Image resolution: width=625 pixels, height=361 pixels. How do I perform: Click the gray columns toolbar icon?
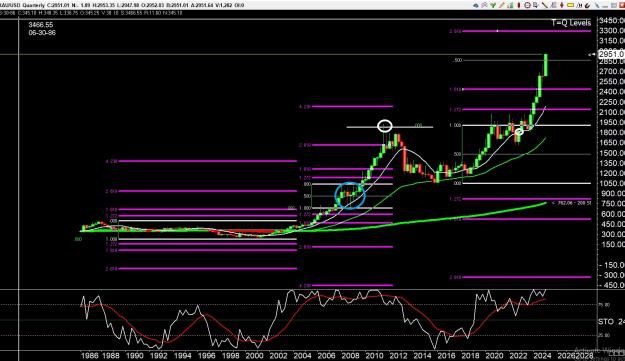pos(553,5)
